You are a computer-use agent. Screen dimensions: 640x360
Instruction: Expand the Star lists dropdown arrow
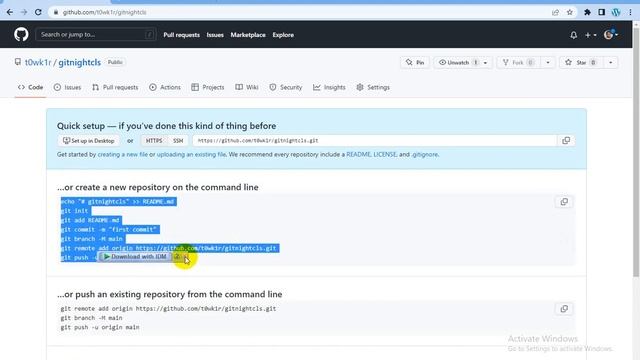click(611, 63)
